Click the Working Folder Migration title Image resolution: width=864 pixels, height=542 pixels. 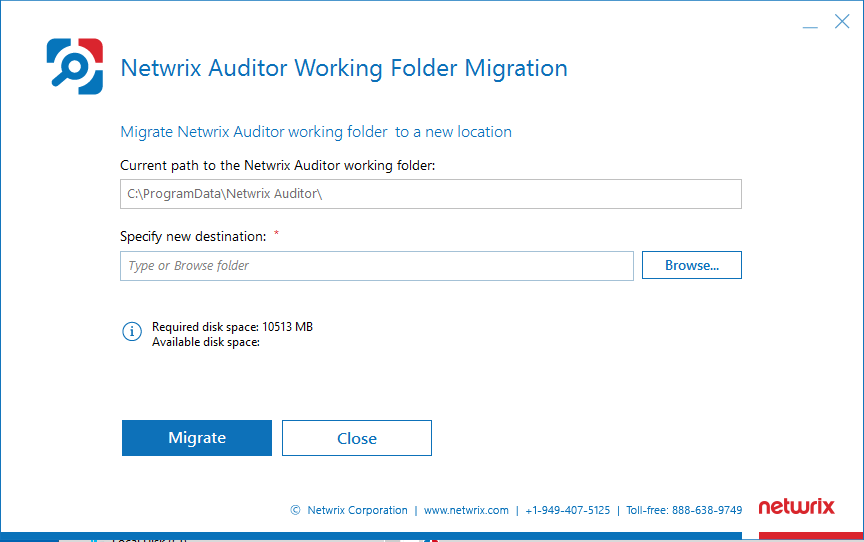(343, 68)
